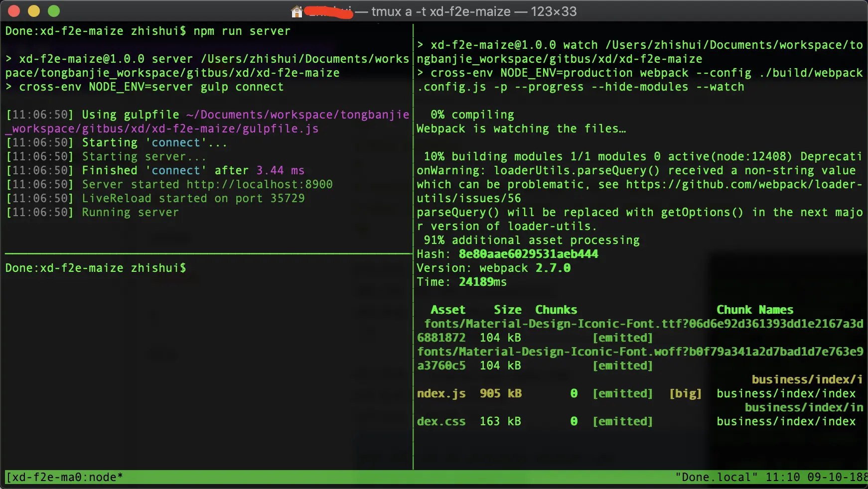868x489 pixels.
Task: Click the 'ndex.js' asset name
Action: pyautogui.click(x=441, y=394)
